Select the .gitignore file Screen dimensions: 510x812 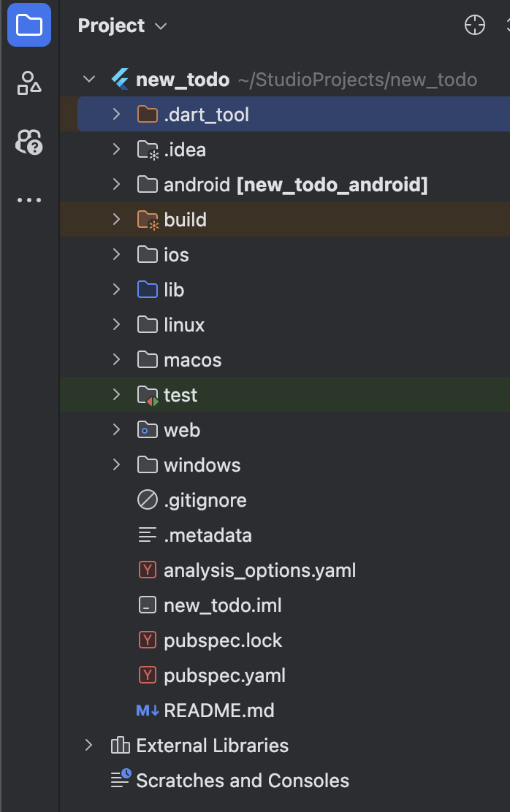coord(205,500)
